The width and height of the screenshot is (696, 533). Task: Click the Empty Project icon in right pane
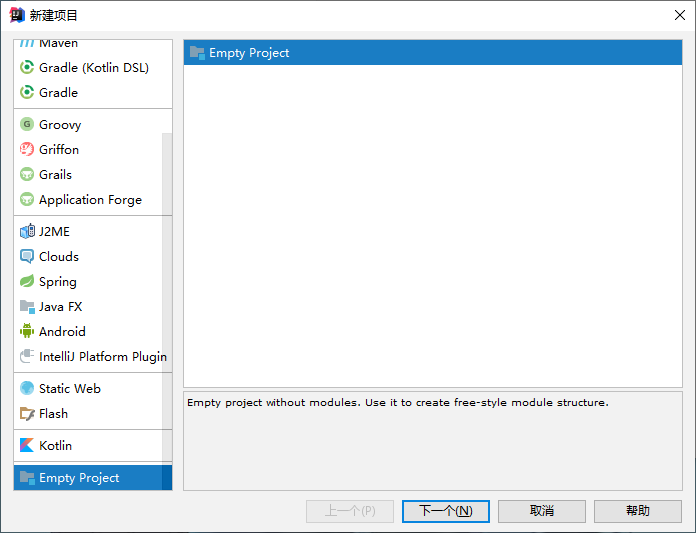[x=197, y=53]
